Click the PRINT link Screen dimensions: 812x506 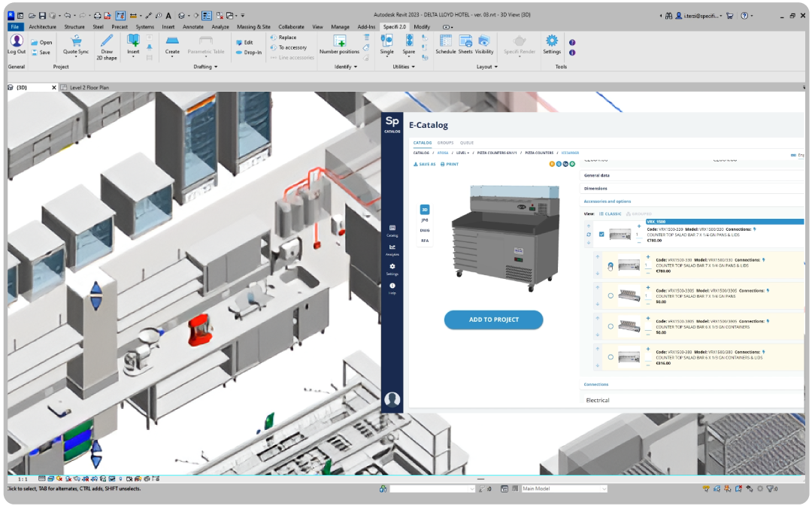pyautogui.click(x=450, y=164)
